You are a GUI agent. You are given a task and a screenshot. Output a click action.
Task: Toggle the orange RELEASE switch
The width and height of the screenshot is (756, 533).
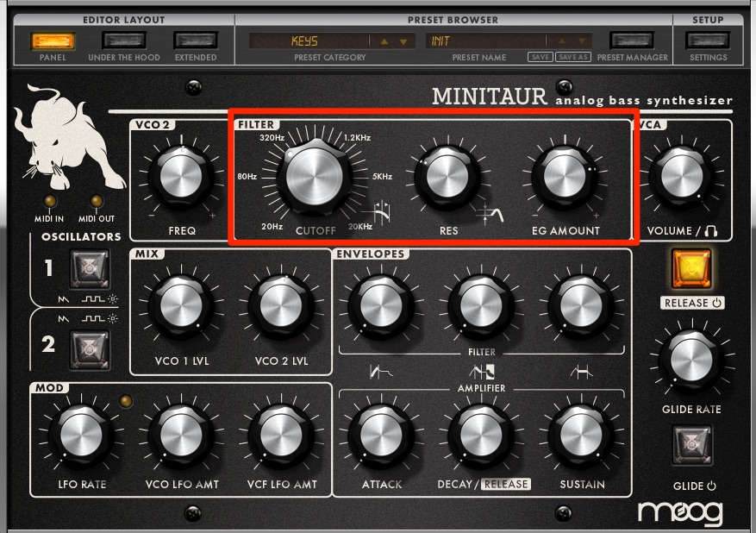691,269
